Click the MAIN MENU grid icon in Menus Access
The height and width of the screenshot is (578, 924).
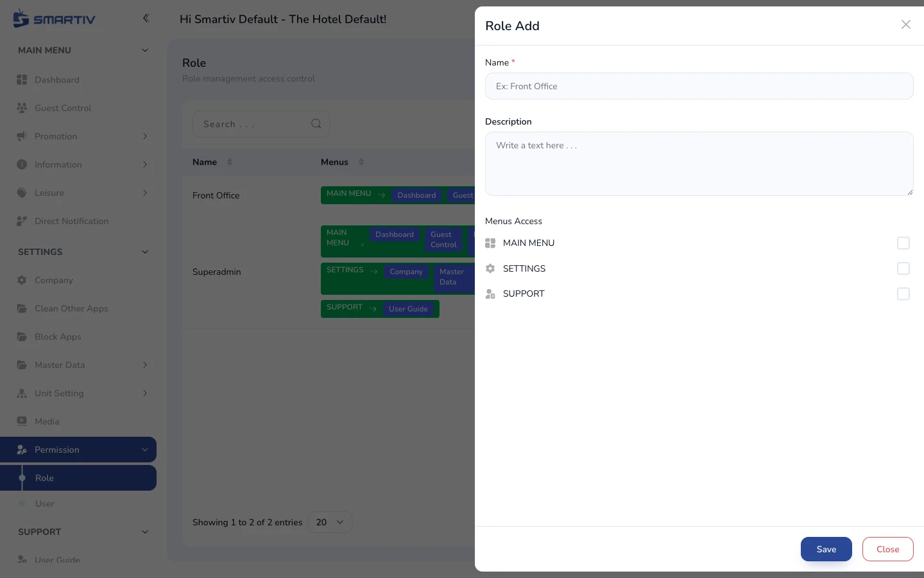(x=490, y=243)
